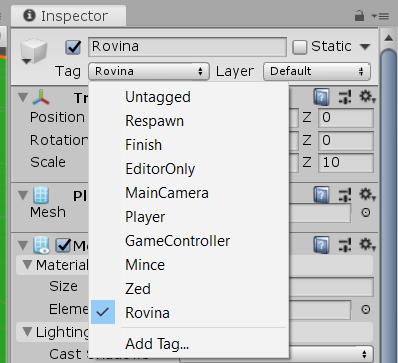Image resolution: width=398 pixels, height=363 pixels.
Task: Click the GameObject cube icon selector
Action: 33,51
